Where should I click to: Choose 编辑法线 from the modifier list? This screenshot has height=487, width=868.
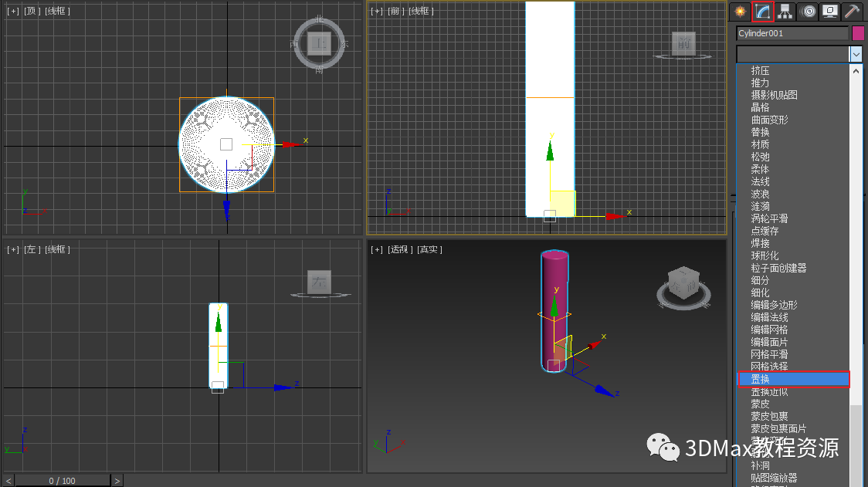(769, 317)
